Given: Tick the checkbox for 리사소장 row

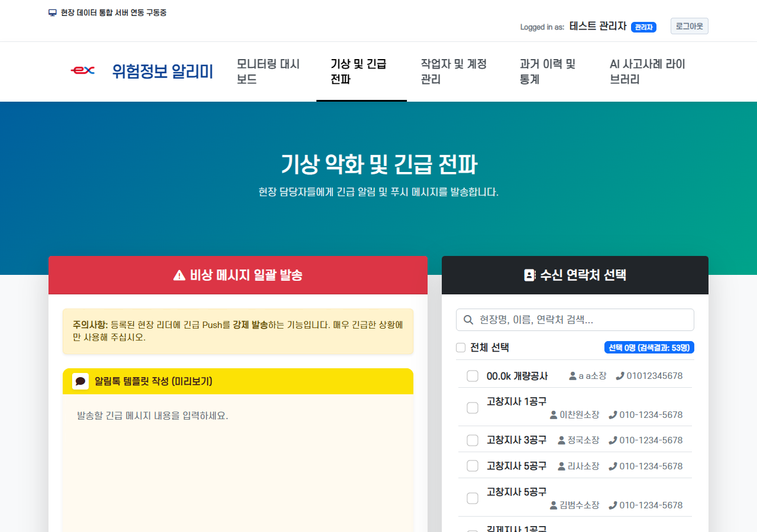Looking at the screenshot, I should (x=473, y=466).
